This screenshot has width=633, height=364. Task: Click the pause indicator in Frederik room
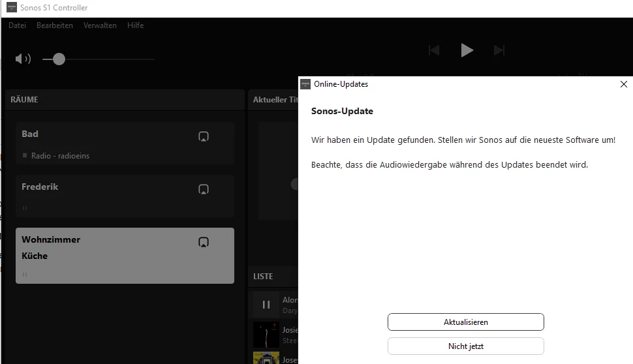(25, 208)
